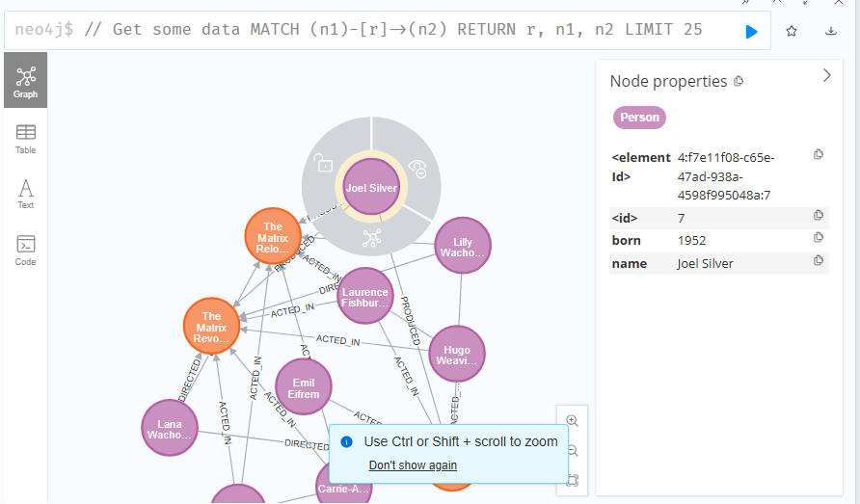Select the Laurence Fishburne node

pos(365,296)
